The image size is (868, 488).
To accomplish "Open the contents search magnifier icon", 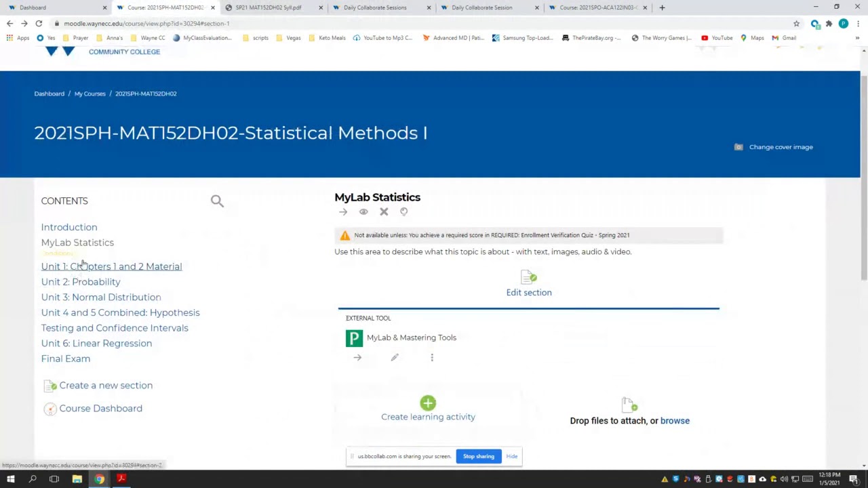I will pos(217,201).
